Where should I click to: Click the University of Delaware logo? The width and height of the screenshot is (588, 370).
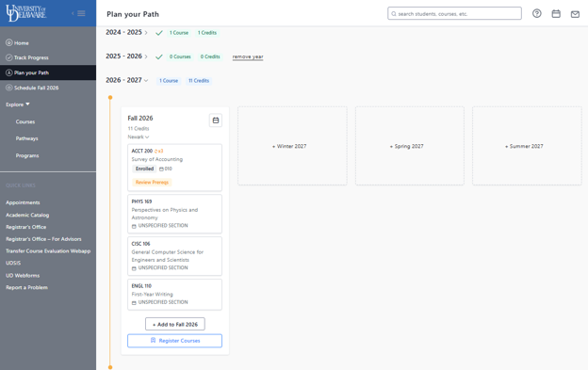click(x=25, y=13)
